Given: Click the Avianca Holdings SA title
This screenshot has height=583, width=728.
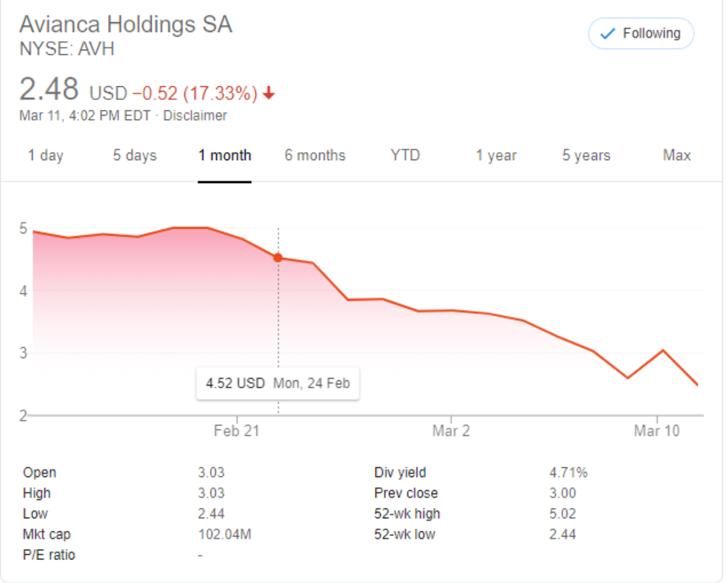Looking at the screenshot, I should [126, 24].
